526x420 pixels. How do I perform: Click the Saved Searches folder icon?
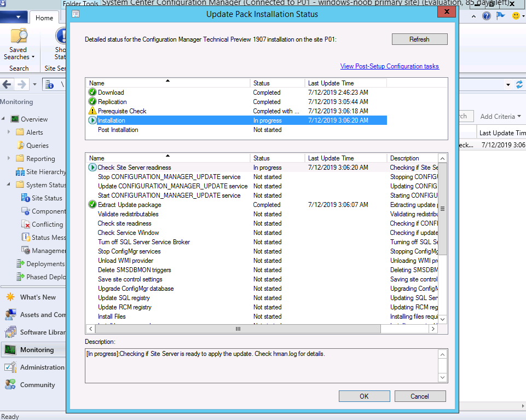[x=19, y=36]
